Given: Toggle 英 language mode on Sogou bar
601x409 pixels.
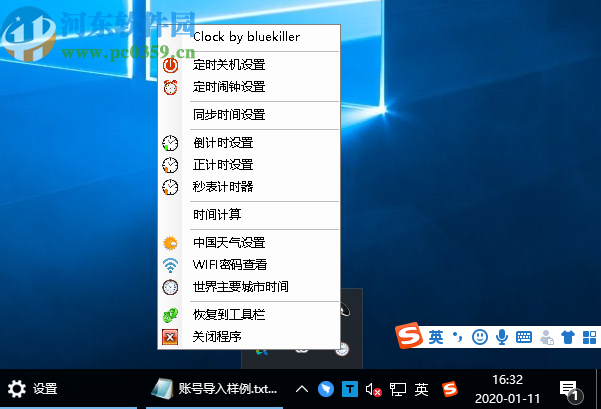Looking at the screenshot, I should pyautogui.click(x=436, y=337).
